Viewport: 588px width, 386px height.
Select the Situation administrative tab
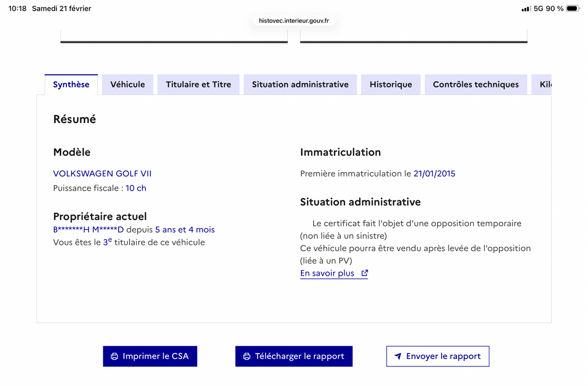[300, 84]
